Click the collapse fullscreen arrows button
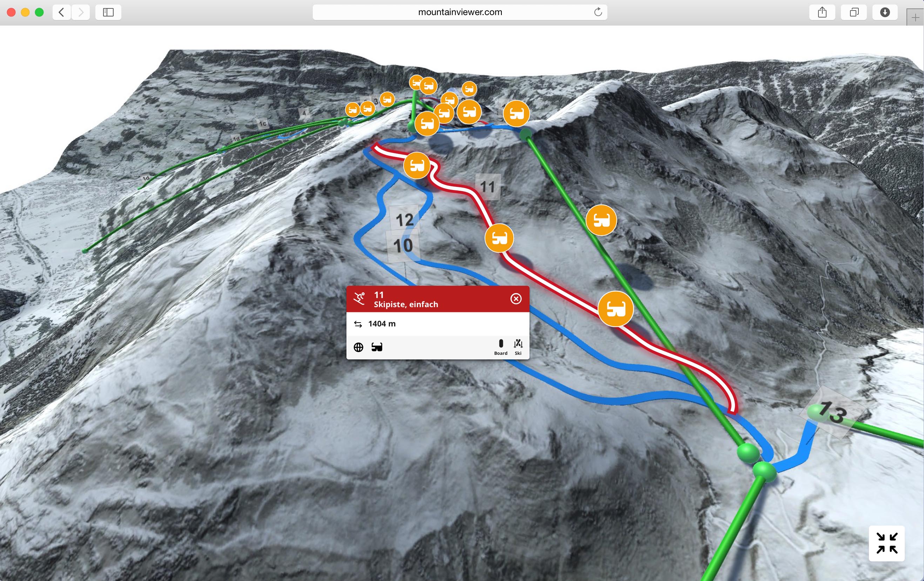 887,543
